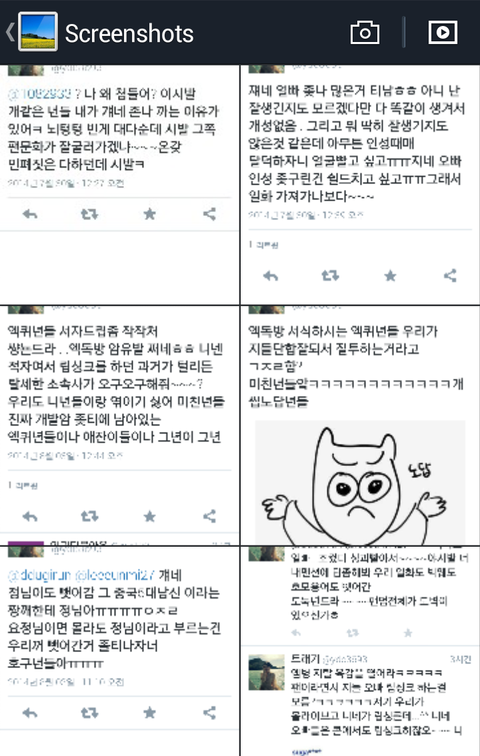Click the Screenshots album title
This screenshot has width=480, height=756.
point(129,33)
